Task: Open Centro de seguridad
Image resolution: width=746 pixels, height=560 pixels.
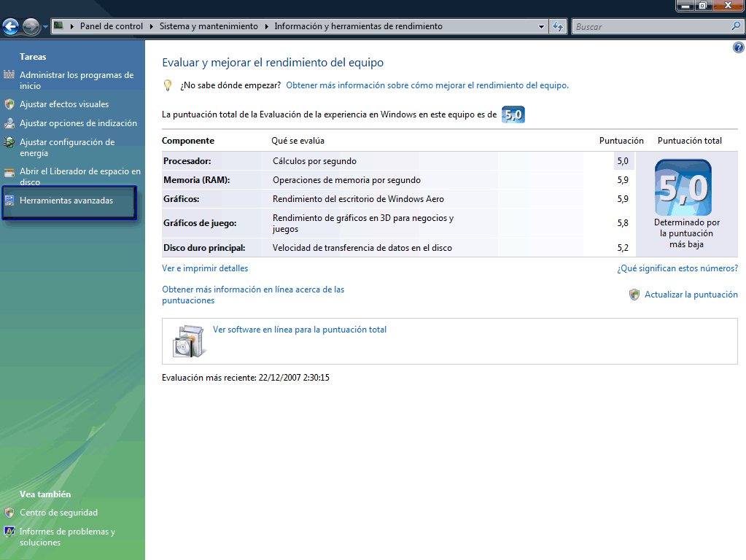Action: click(58, 513)
